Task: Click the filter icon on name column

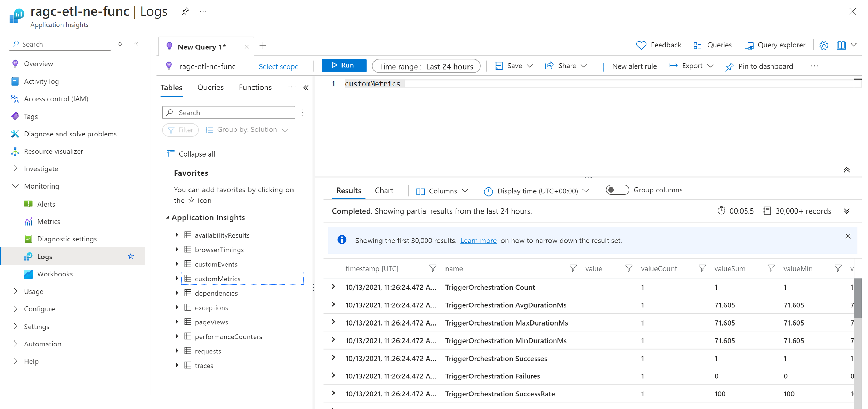Action: tap(573, 268)
